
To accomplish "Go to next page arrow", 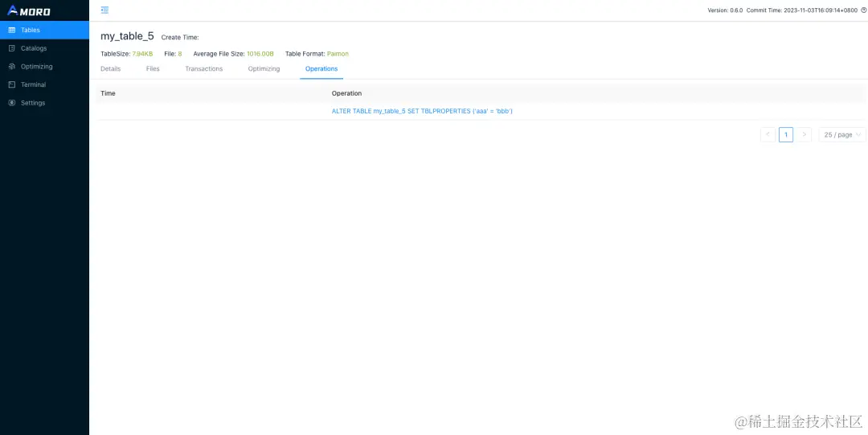I will click(x=805, y=134).
